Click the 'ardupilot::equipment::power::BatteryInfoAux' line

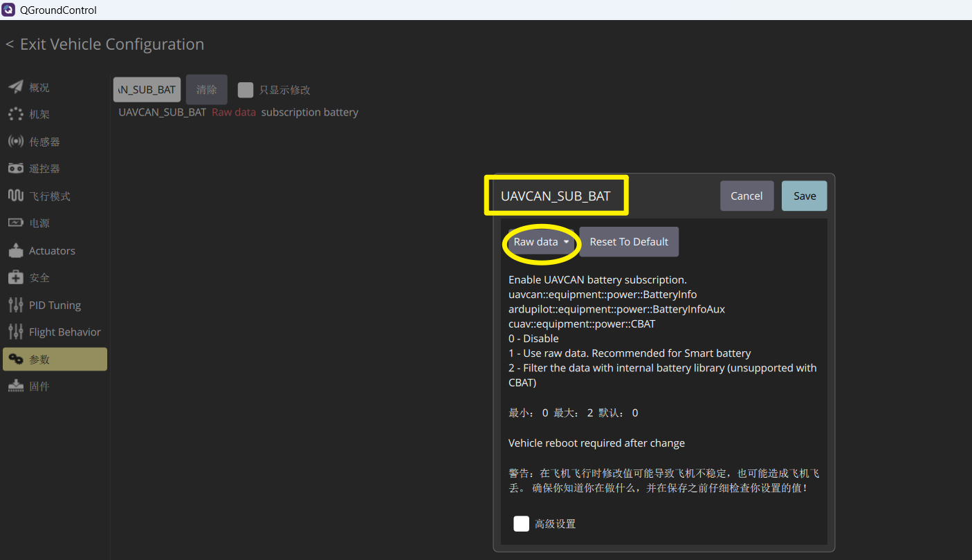616,309
